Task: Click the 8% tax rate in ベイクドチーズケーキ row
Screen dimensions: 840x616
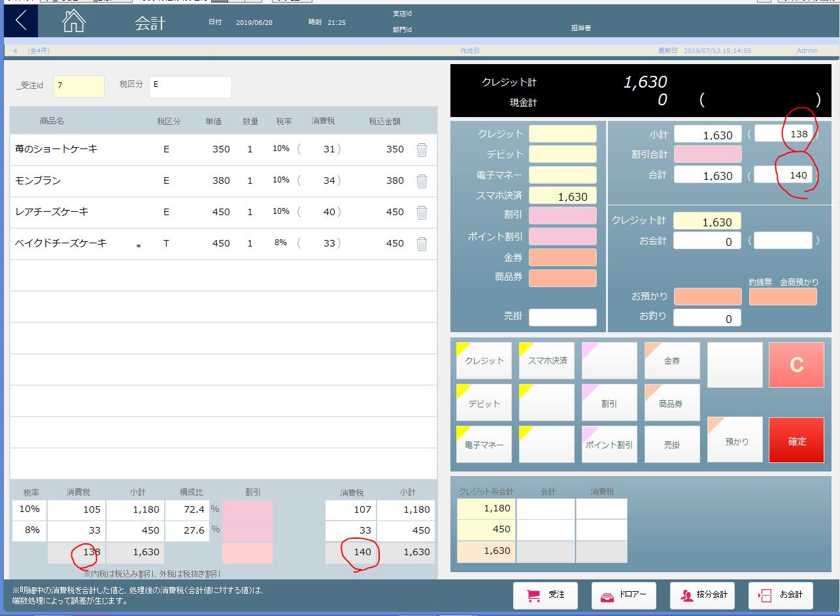Action: pyautogui.click(x=280, y=243)
